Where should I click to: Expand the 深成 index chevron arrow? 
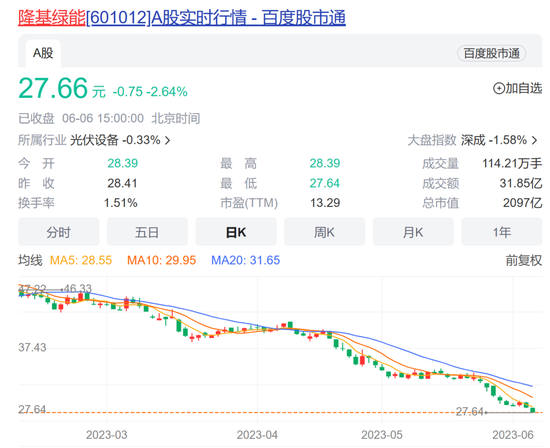tap(534, 140)
